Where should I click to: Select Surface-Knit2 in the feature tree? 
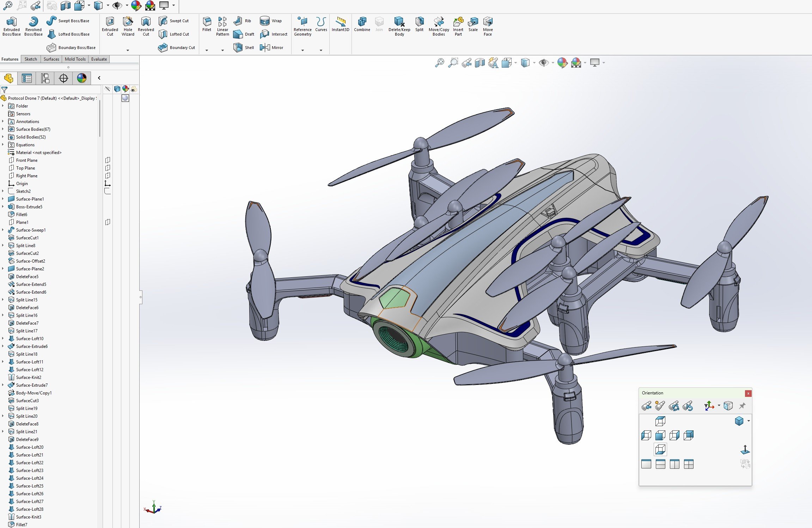[29, 377]
